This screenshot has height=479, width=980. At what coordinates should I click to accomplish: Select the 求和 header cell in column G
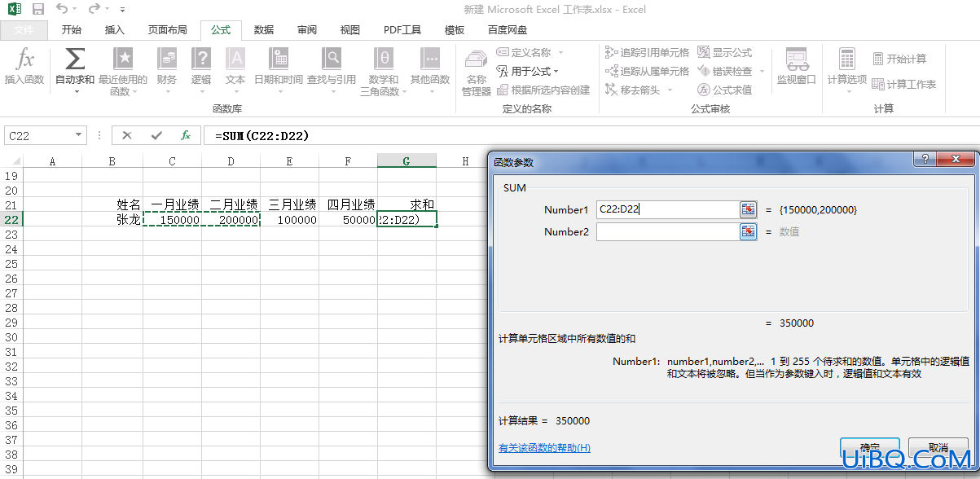[407, 204]
